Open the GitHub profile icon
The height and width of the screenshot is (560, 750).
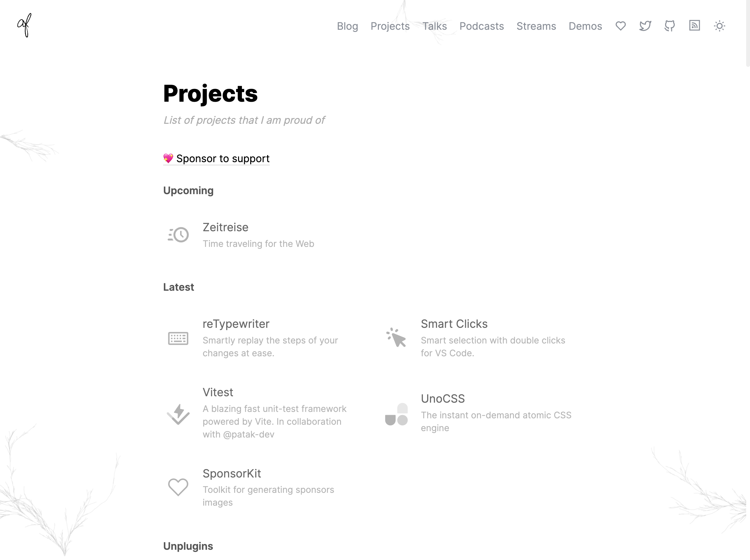670,26
